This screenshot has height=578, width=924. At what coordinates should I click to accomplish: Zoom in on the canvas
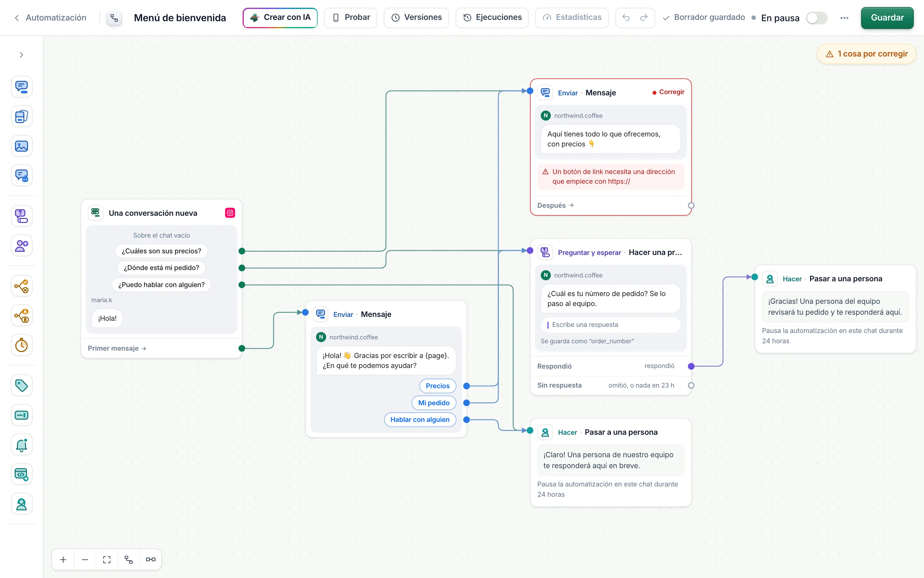(x=64, y=560)
